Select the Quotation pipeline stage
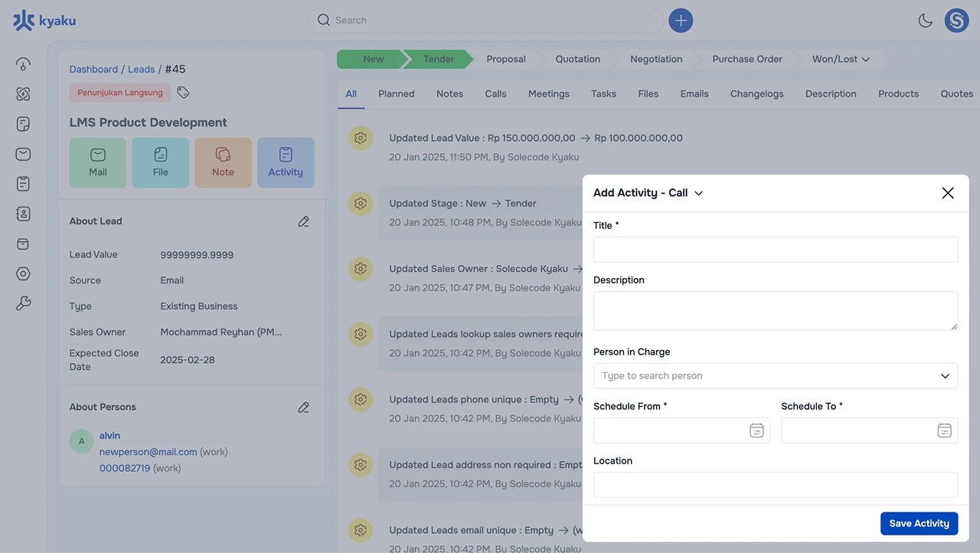The height and width of the screenshot is (553, 980). pyautogui.click(x=578, y=59)
